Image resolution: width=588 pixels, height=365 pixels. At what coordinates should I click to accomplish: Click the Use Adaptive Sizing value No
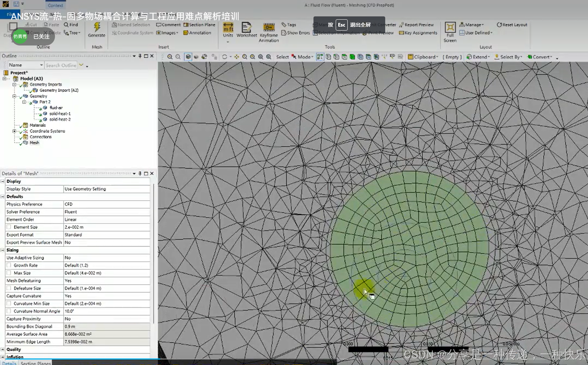(107, 258)
